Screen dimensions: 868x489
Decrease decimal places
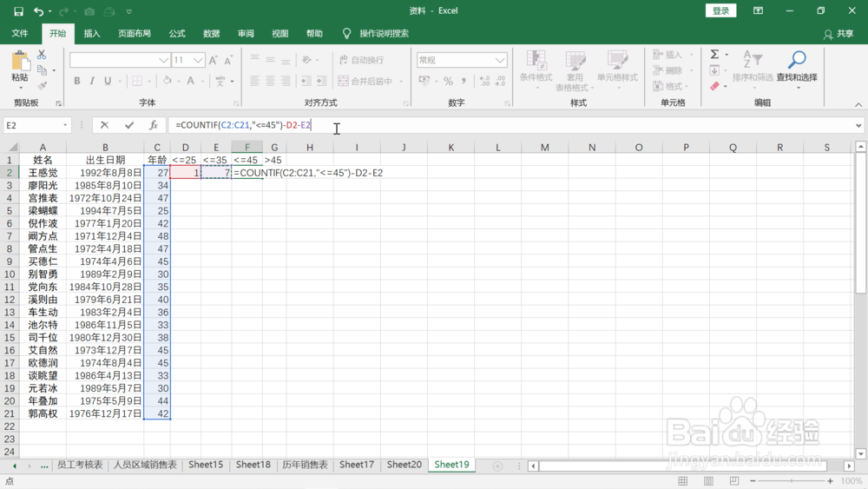click(501, 82)
